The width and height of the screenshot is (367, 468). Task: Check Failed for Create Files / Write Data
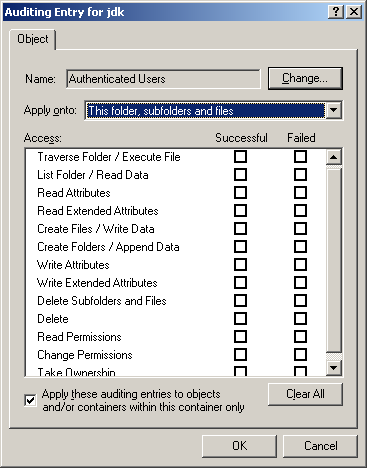300,229
